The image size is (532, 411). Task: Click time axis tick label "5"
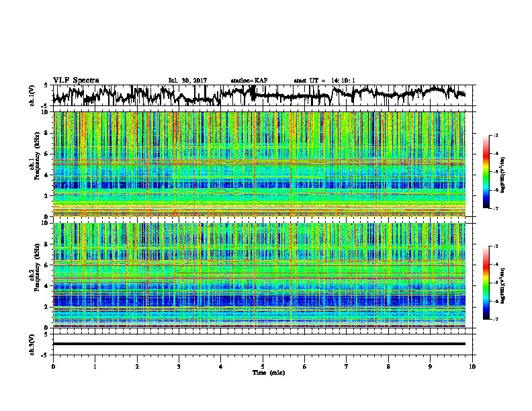click(263, 367)
